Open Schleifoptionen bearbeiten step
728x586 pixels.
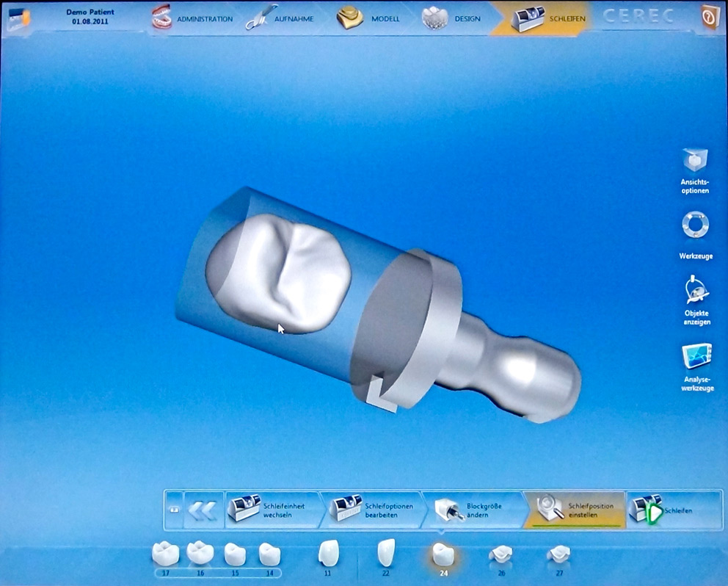(373, 510)
